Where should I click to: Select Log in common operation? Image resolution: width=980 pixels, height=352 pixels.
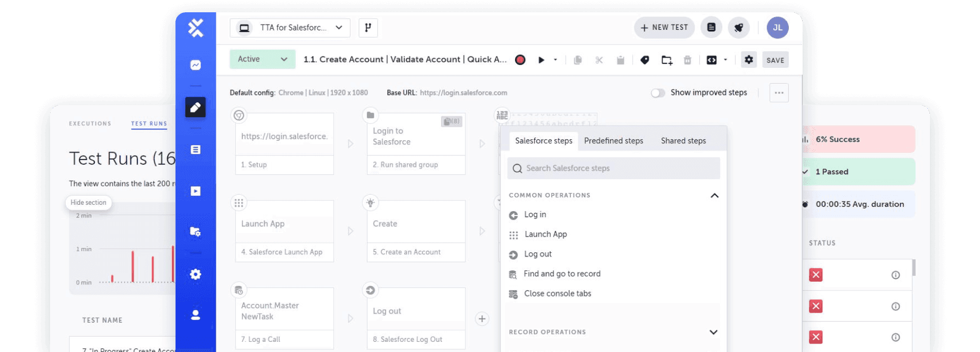[x=535, y=214]
